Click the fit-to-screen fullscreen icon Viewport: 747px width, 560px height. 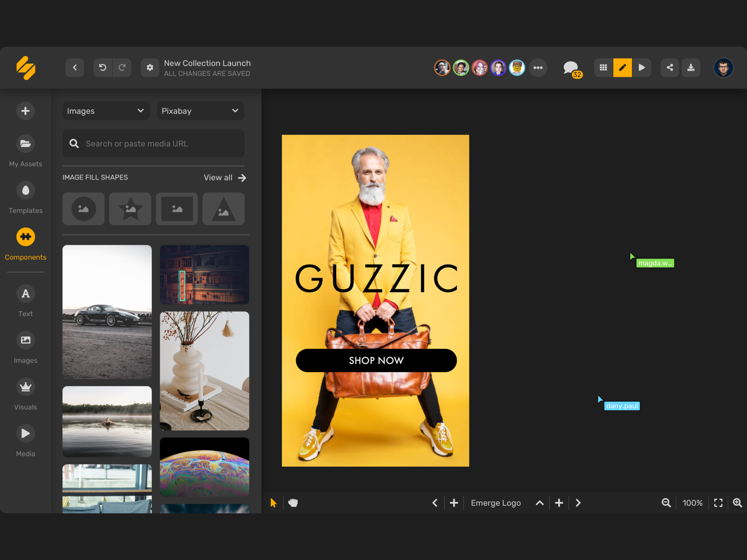tap(718, 503)
